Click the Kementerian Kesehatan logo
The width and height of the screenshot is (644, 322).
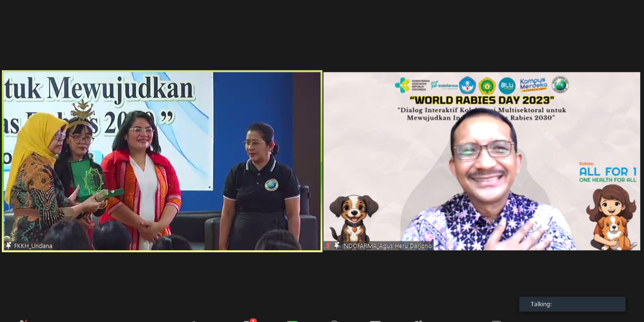[410, 85]
